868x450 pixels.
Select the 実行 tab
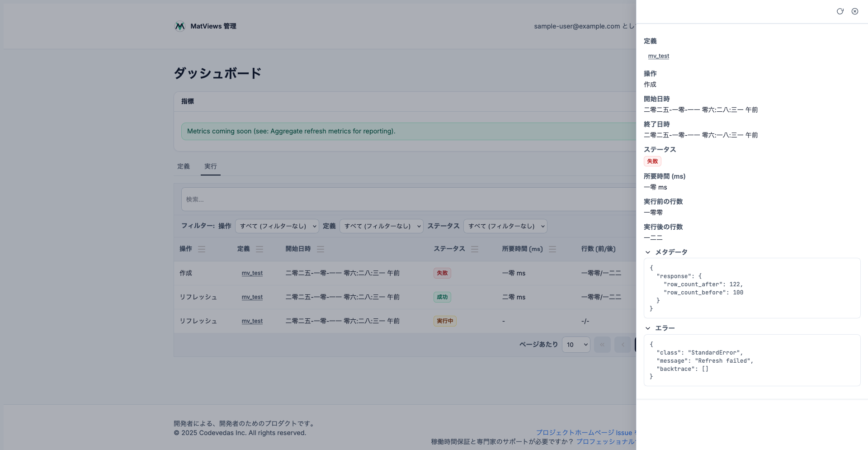coord(210,166)
